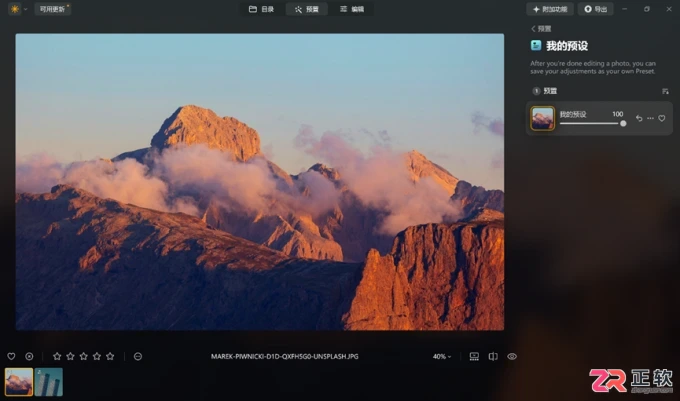Toggle the before/after compare icon
Image resolution: width=680 pixels, height=401 pixels.
tap(493, 356)
